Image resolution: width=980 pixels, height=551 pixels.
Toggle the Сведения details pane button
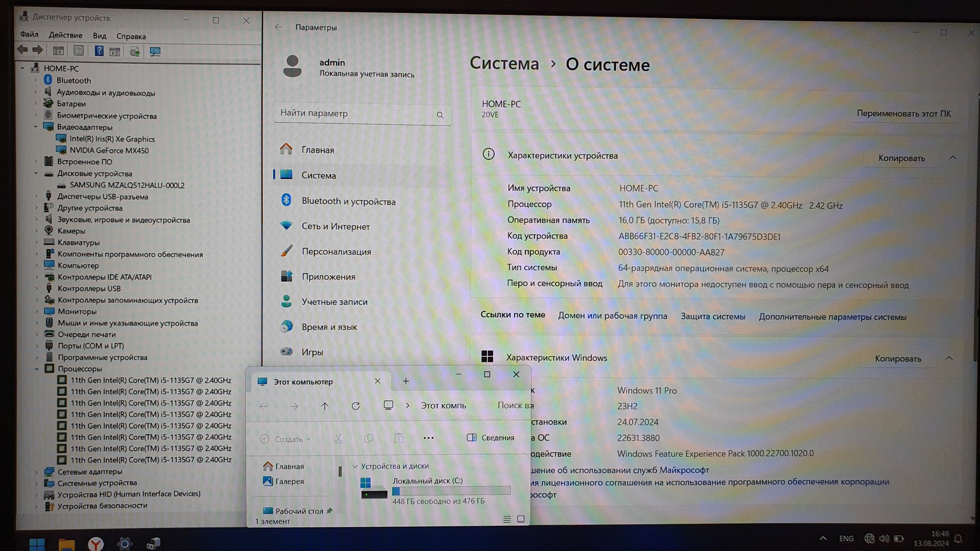tap(490, 438)
